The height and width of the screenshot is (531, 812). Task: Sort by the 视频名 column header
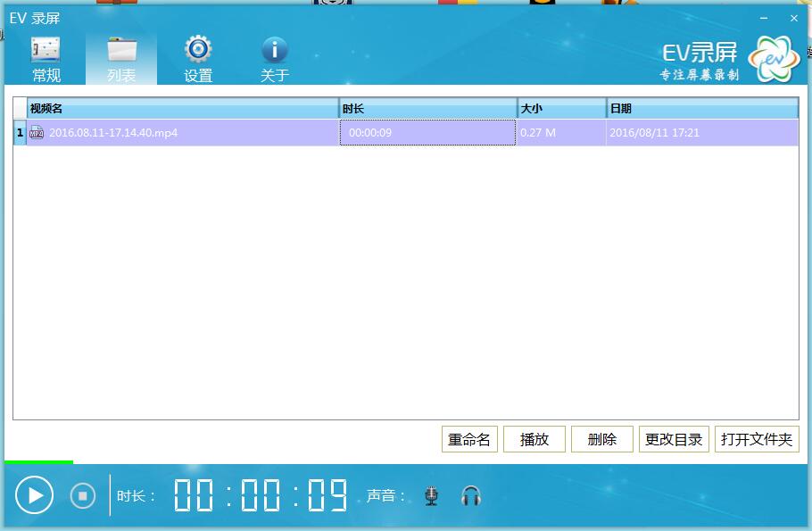coord(182,109)
